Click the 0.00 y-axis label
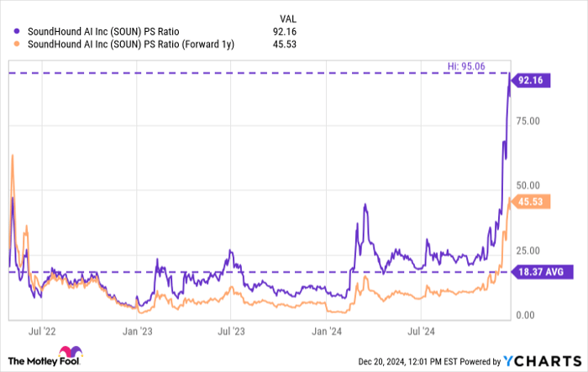 click(x=525, y=315)
